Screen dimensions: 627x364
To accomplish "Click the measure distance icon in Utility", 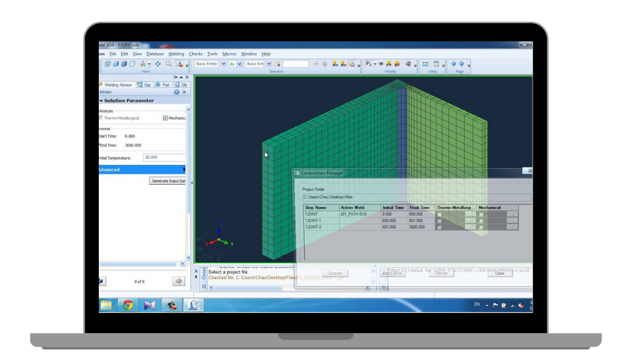I will coord(426,64).
